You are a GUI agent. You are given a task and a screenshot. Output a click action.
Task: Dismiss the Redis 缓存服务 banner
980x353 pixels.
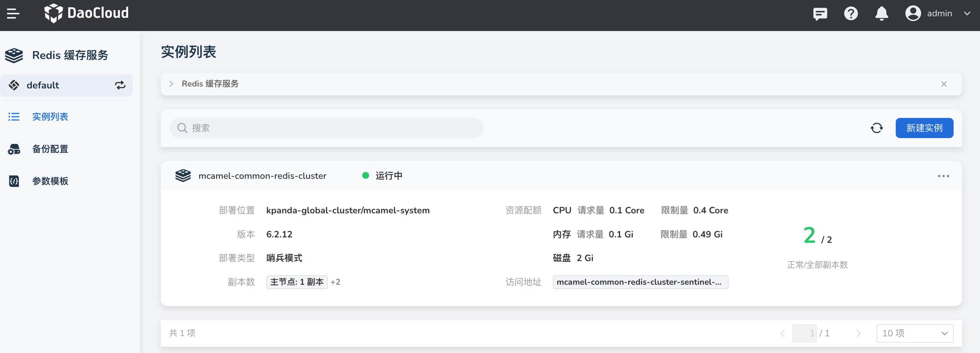click(x=944, y=84)
